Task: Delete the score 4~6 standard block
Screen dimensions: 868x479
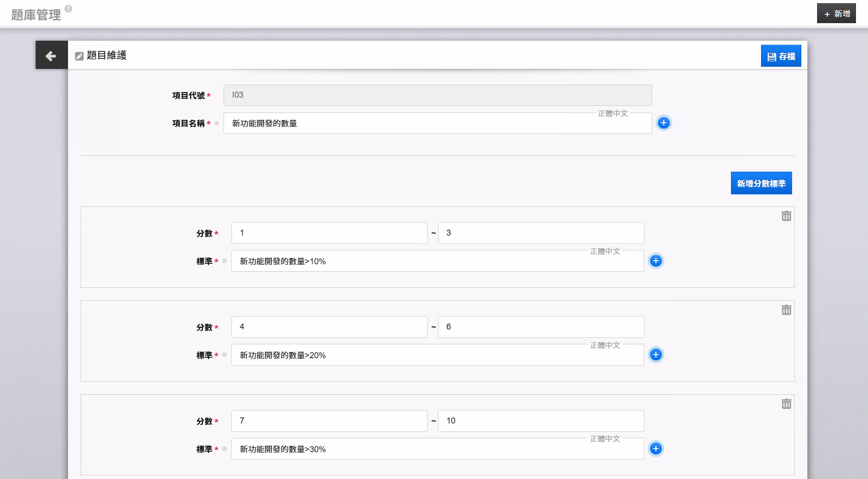Action: (x=786, y=310)
